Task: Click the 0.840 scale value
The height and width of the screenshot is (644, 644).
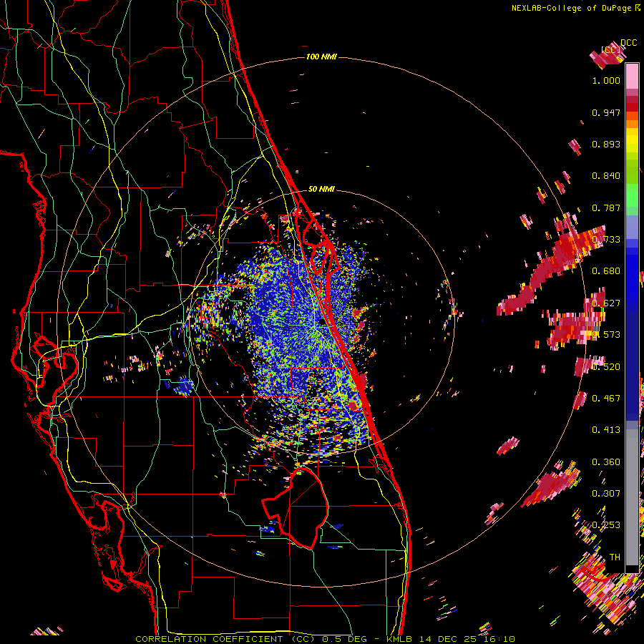Action: tap(606, 176)
